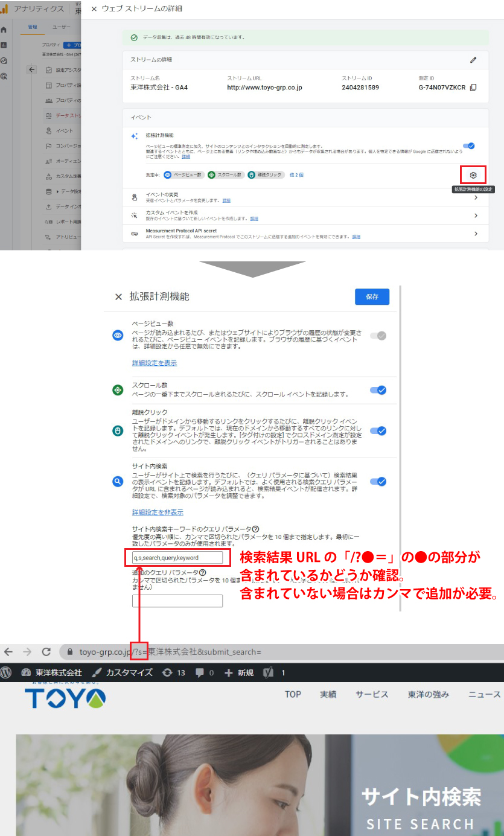The image size is (504, 836).
Task: Toggle the スクロール数 switch
Action: [x=378, y=390]
